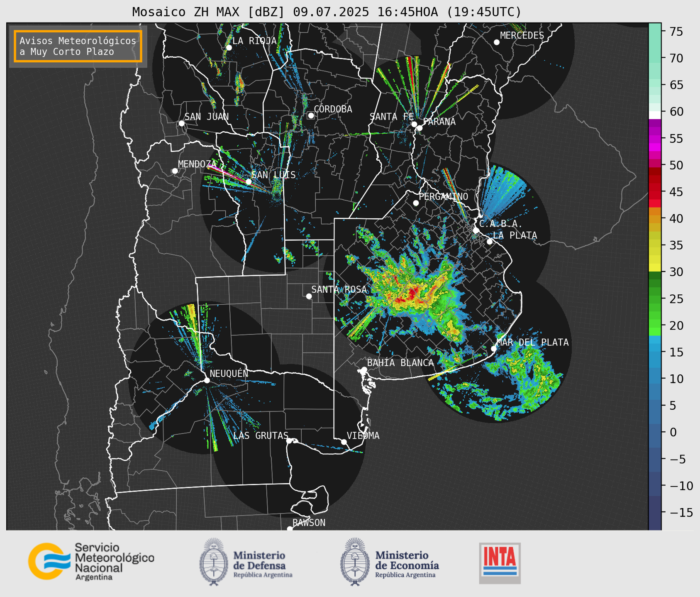Select the RAWSON city marker

tap(290, 529)
